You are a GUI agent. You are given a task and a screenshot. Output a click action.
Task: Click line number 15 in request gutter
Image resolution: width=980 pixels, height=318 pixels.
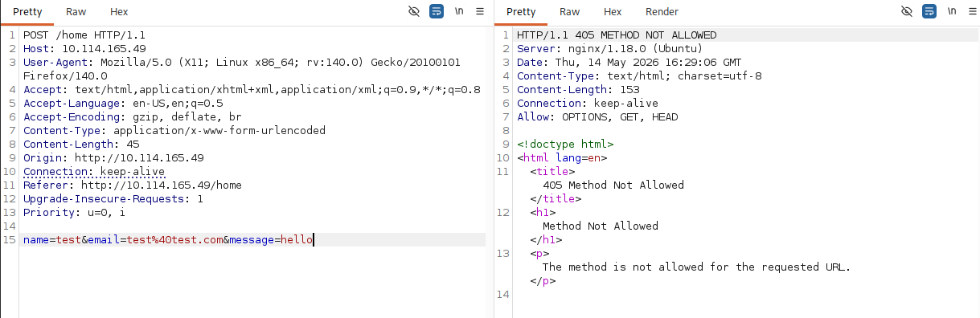click(10, 240)
